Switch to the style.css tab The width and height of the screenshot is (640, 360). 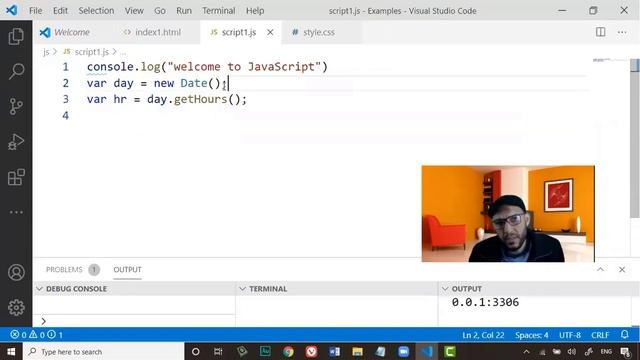click(319, 32)
